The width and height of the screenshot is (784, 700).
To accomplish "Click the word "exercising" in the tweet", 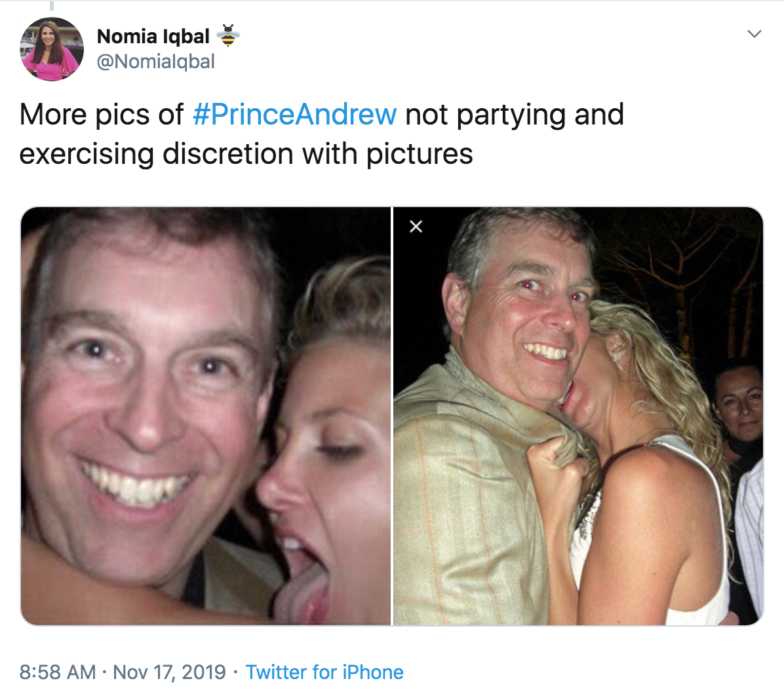I will pyautogui.click(x=87, y=154).
